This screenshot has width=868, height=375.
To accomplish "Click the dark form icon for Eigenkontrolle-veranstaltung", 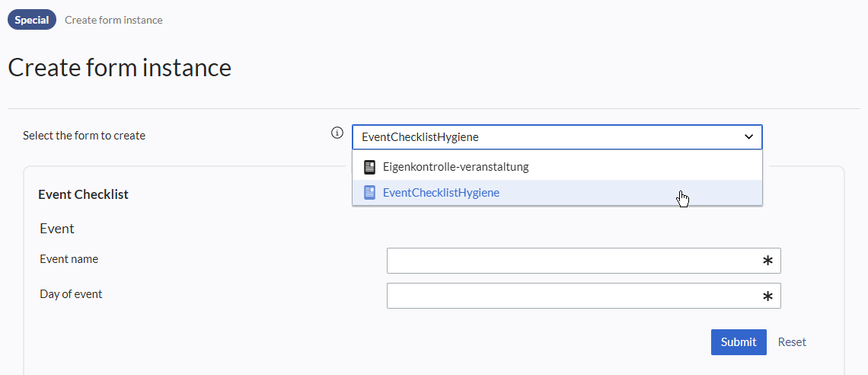I will coord(369,167).
